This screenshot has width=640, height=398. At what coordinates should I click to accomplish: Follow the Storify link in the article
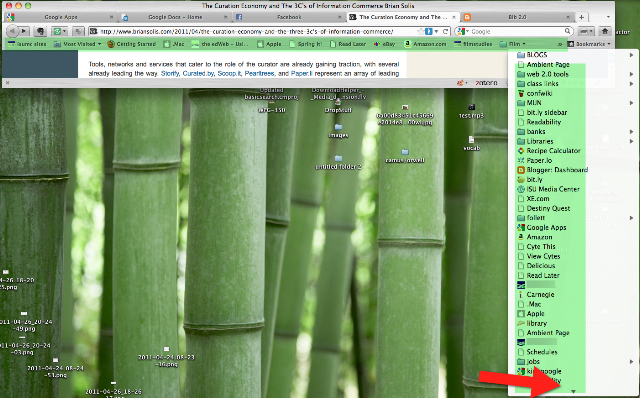tap(170, 73)
